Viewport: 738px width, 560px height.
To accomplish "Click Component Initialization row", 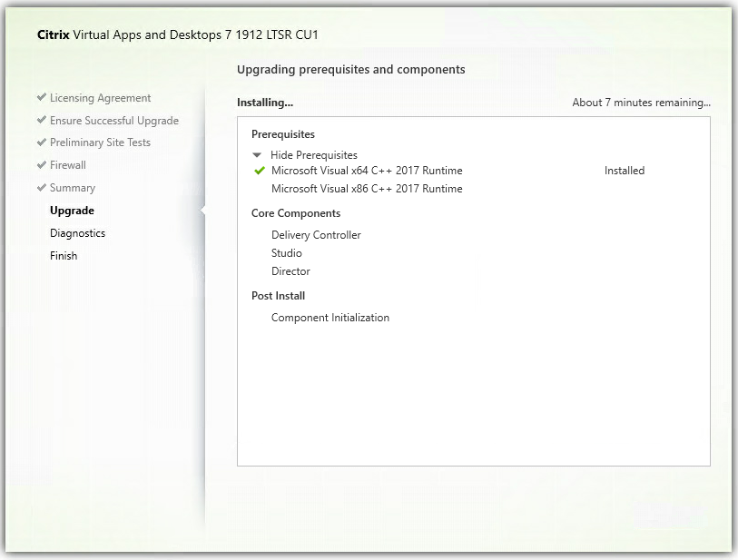I will (330, 318).
